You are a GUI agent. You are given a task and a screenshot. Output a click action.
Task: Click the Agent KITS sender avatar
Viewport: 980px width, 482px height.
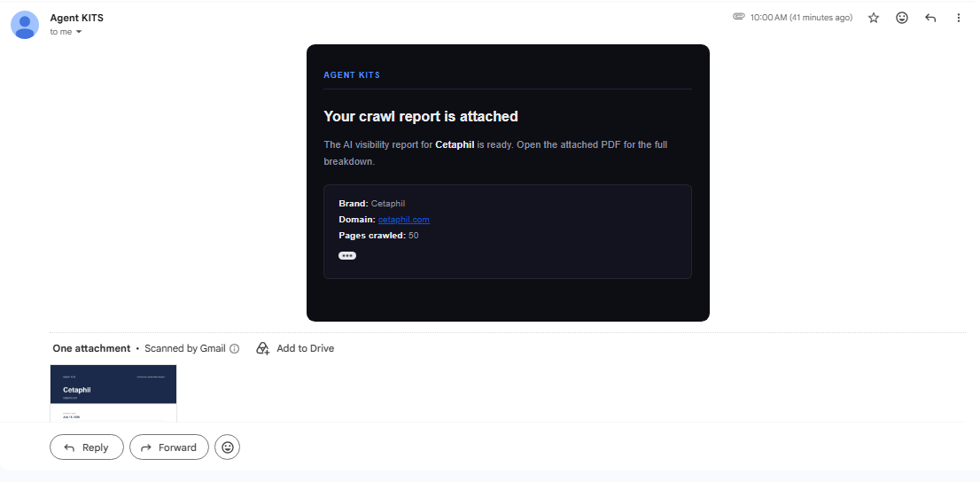(x=25, y=25)
